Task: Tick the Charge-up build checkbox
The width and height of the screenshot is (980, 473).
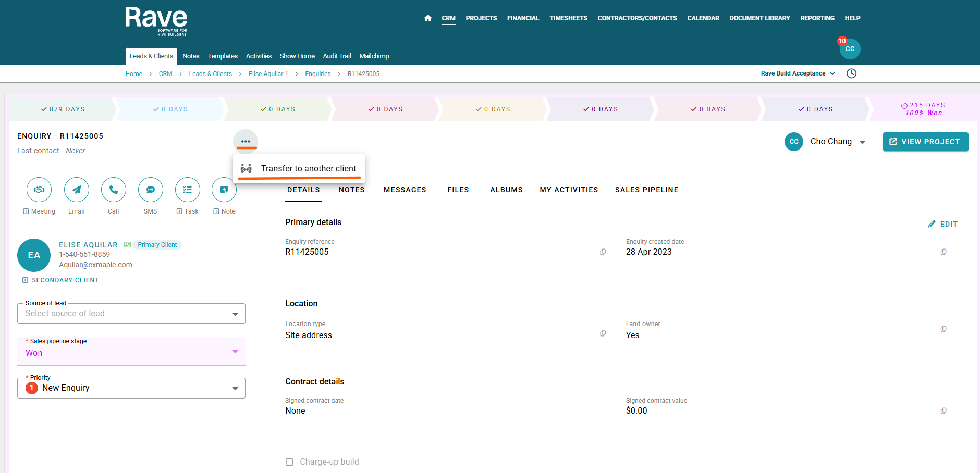Action: [x=289, y=462]
